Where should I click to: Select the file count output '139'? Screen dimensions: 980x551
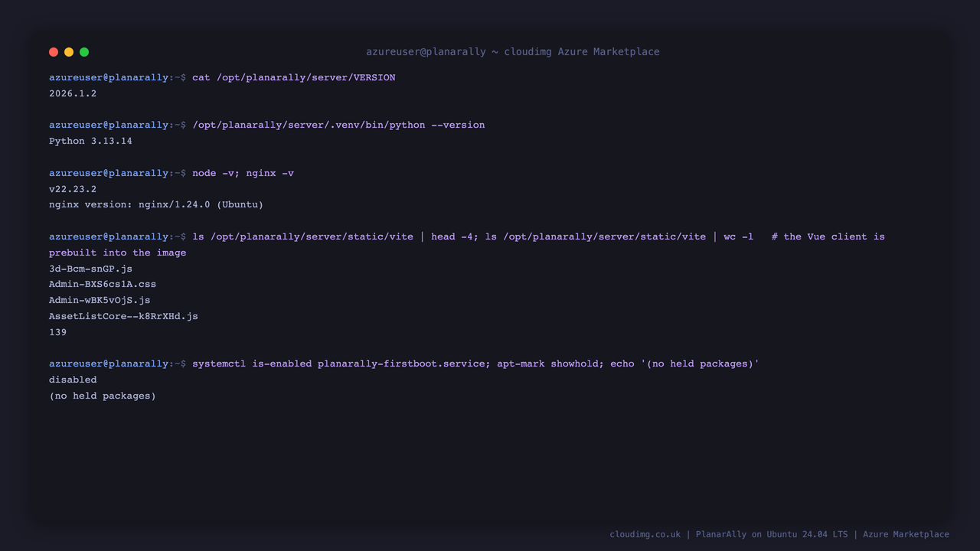[x=57, y=332]
